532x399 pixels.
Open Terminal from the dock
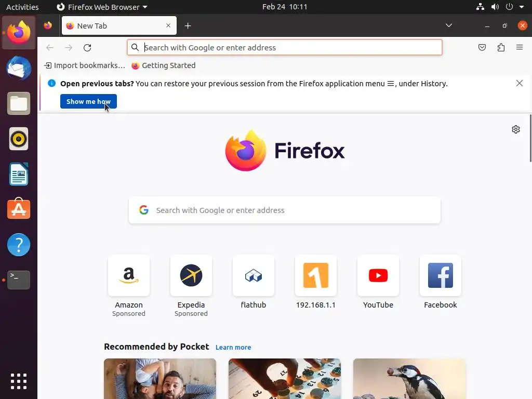[x=19, y=280]
